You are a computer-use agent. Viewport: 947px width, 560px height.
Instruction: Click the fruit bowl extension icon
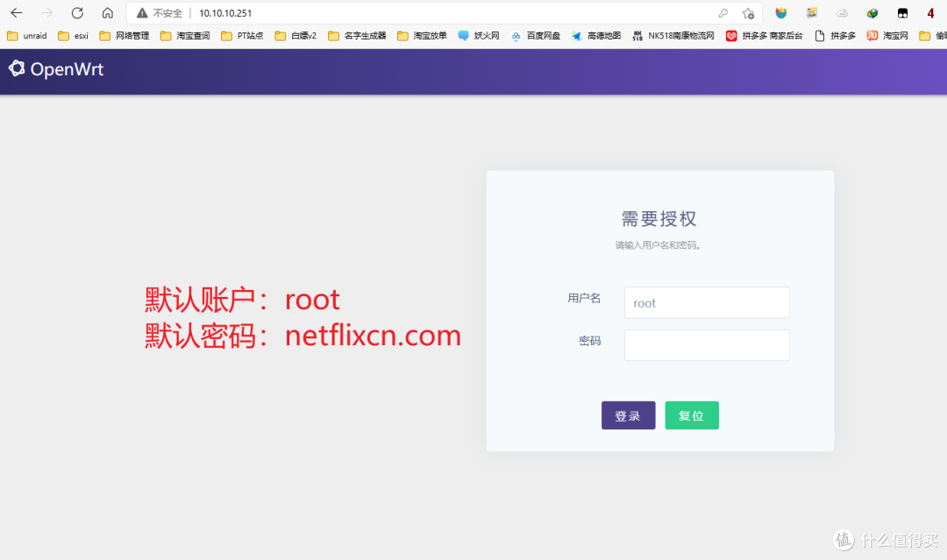[x=780, y=13]
